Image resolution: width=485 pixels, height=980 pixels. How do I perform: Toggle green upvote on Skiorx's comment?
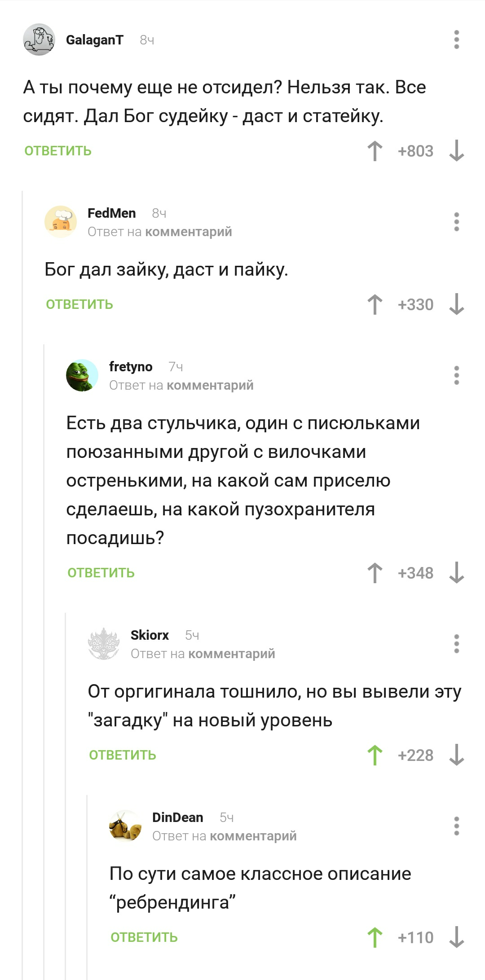[375, 755]
